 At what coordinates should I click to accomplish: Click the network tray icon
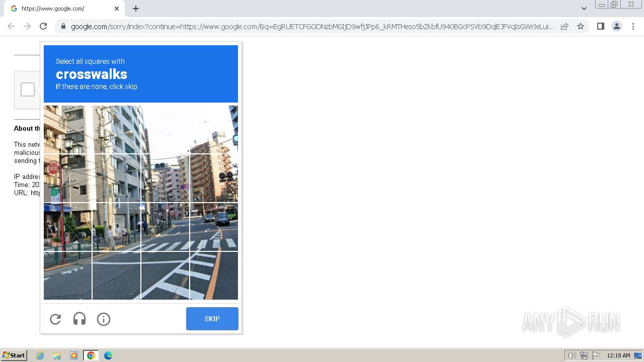[584, 355]
